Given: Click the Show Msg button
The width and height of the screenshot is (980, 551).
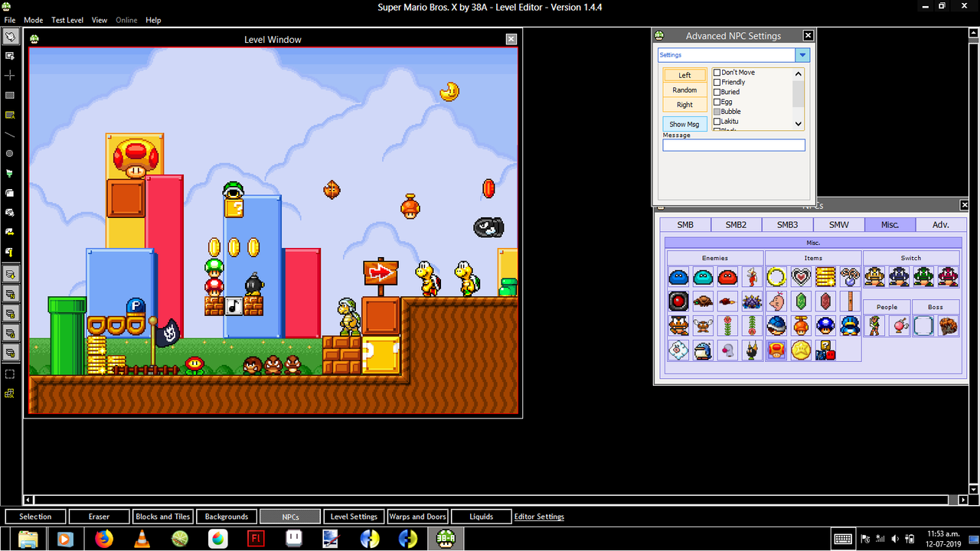Looking at the screenshot, I should [684, 124].
